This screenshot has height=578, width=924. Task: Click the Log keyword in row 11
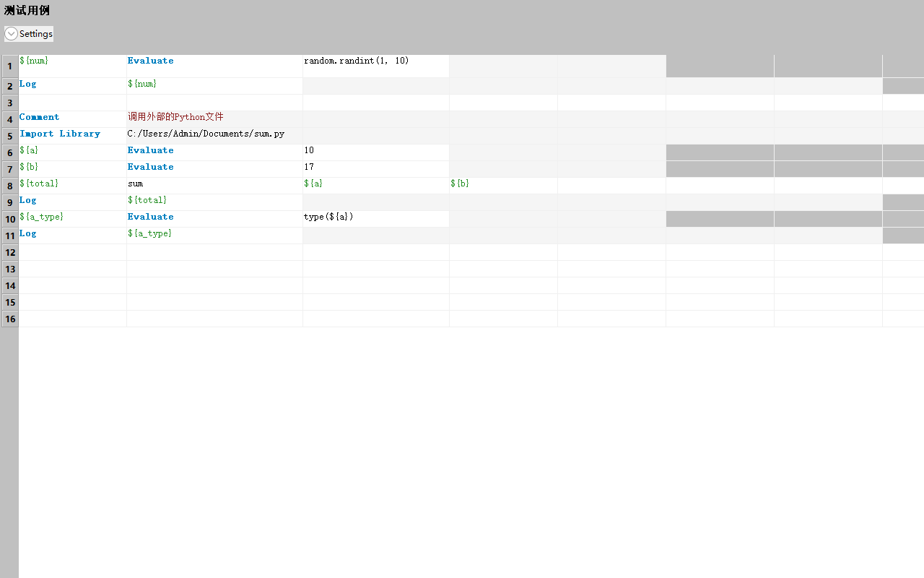(x=72, y=236)
